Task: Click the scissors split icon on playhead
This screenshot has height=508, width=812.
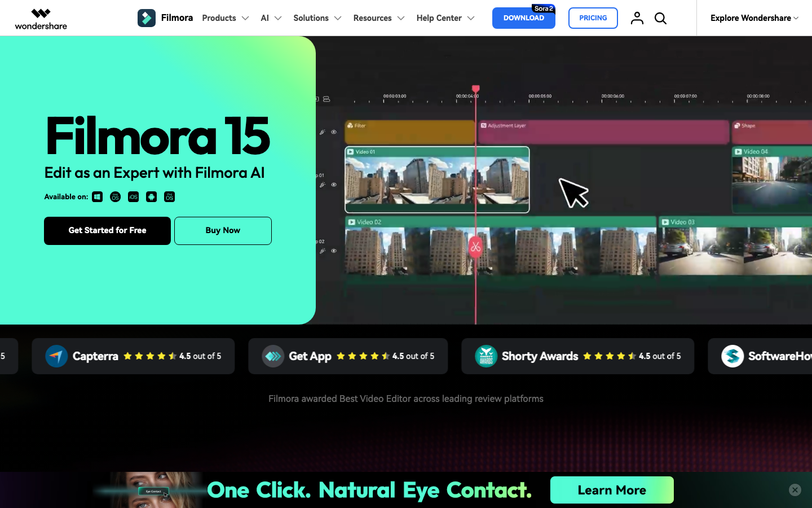Action: click(475, 247)
